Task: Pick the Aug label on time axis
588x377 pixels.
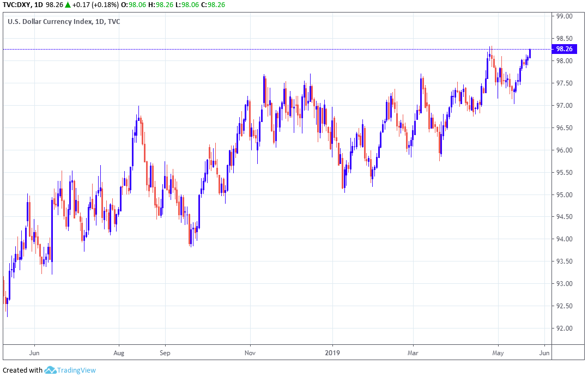Action: click(x=119, y=352)
